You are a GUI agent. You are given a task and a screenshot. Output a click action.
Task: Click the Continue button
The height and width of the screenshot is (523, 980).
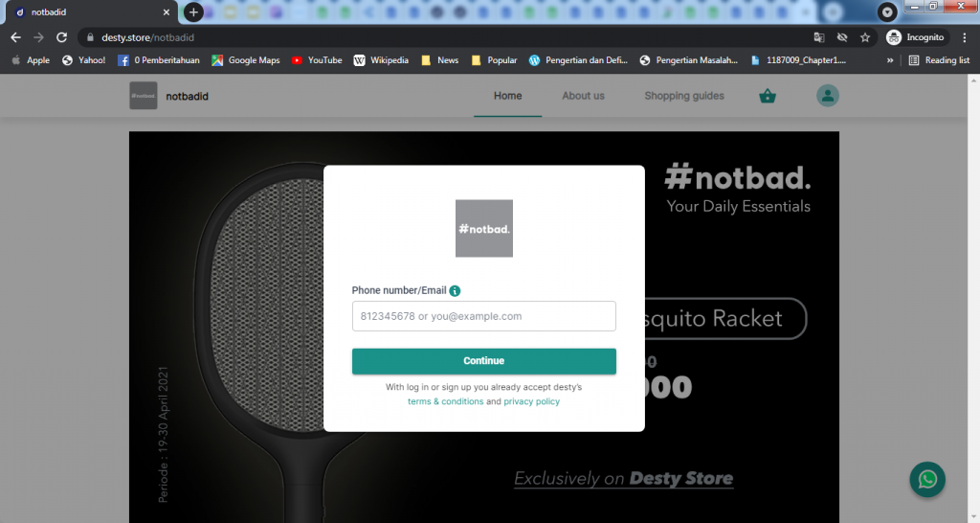(x=483, y=361)
